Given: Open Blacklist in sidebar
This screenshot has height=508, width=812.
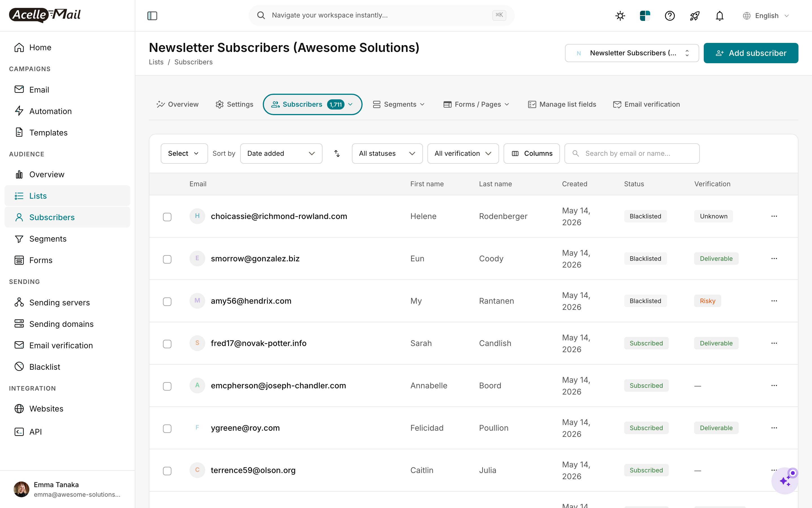Looking at the screenshot, I should [x=67, y=367].
